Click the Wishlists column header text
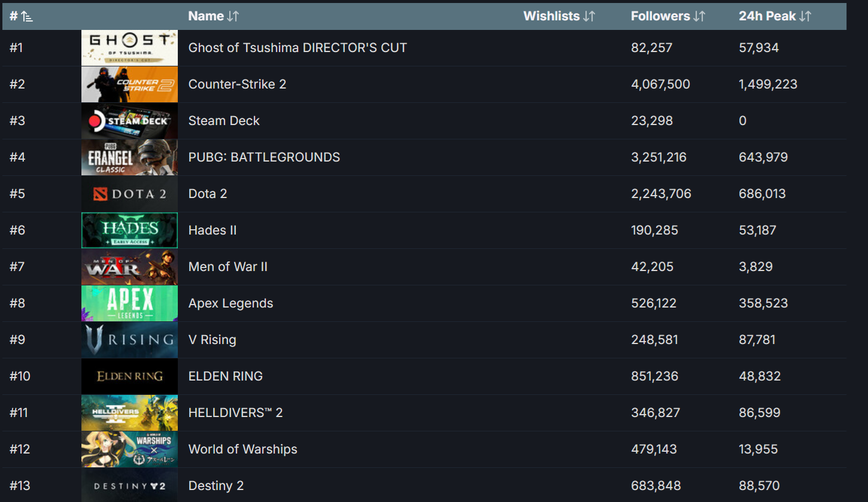The height and width of the screenshot is (502, 868). [x=551, y=17]
